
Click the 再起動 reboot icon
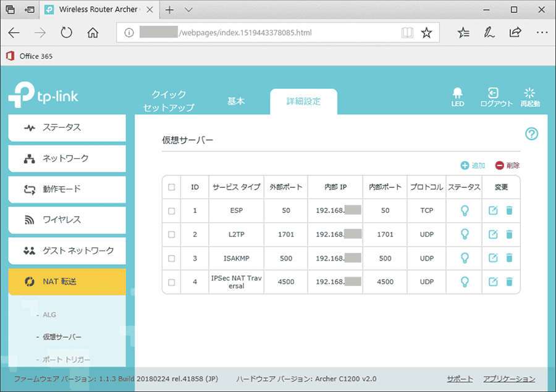[530, 97]
